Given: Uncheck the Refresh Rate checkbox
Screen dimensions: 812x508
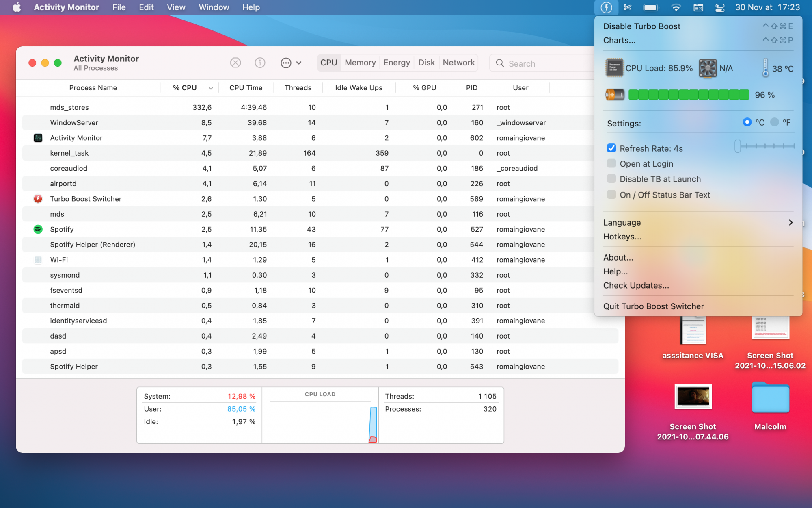Looking at the screenshot, I should [611, 148].
